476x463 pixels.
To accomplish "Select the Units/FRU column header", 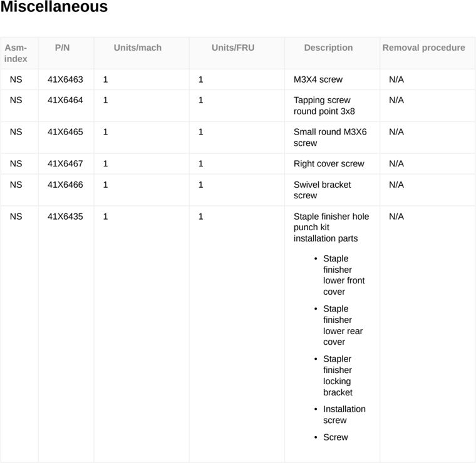I will click(233, 48).
